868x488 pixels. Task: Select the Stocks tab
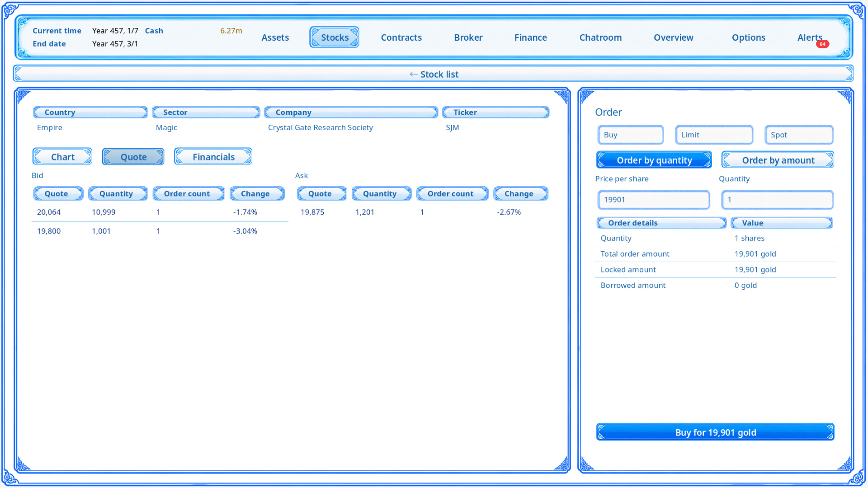coord(335,38)
